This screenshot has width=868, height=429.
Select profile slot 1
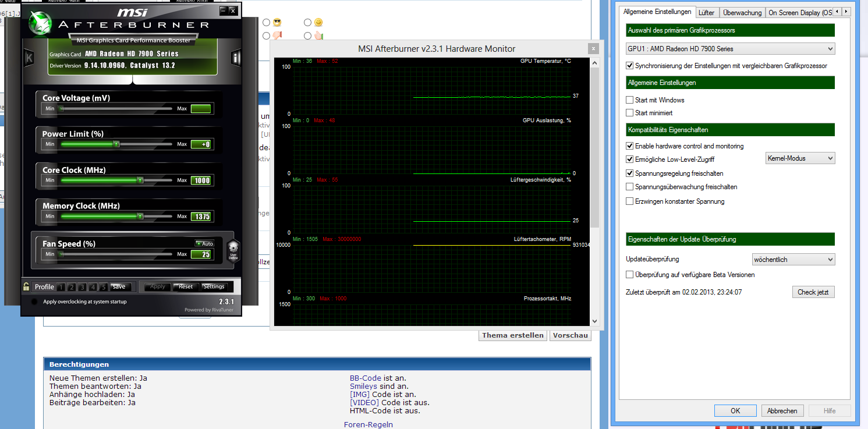coord(61,287)
